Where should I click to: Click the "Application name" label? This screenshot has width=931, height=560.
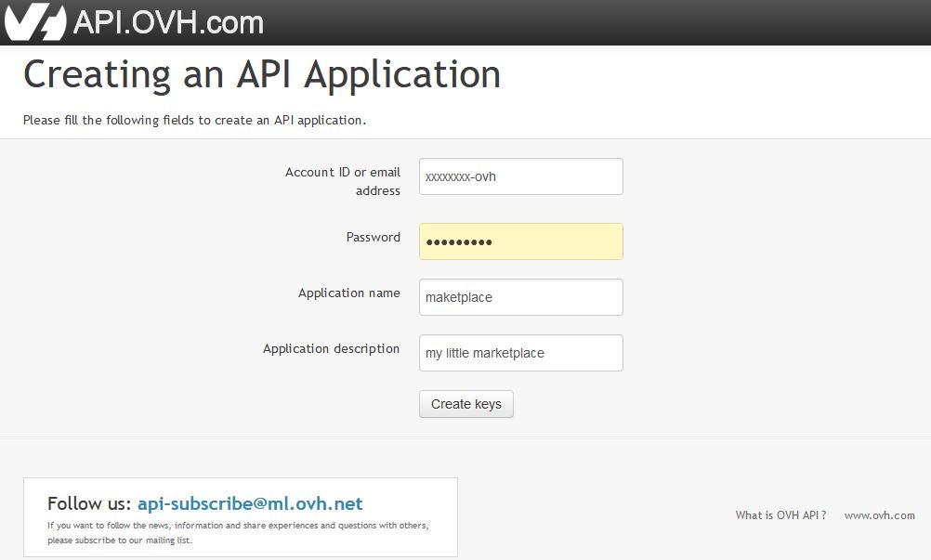tap(348, 293)
